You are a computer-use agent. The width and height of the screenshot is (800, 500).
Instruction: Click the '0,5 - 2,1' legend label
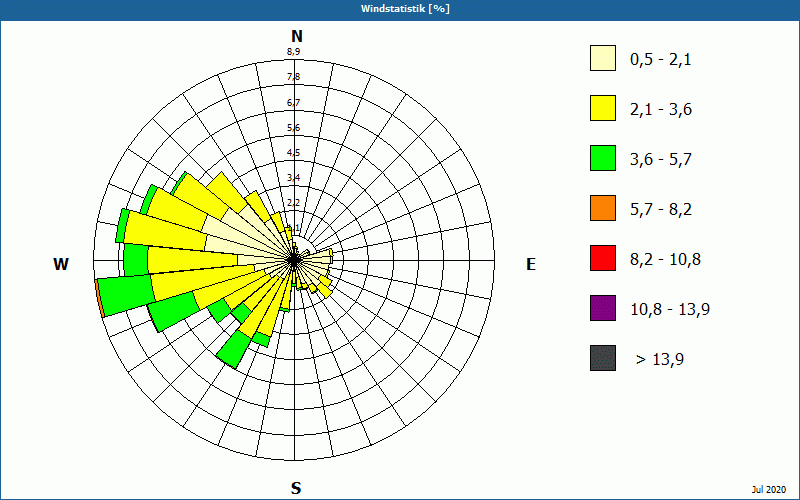[x=661, y=60]
